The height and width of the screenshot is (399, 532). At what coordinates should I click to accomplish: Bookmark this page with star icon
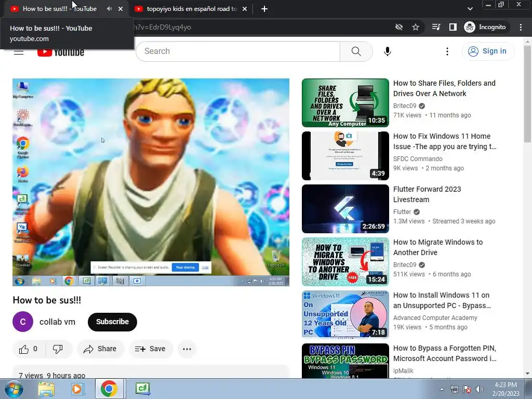(416, 27)
